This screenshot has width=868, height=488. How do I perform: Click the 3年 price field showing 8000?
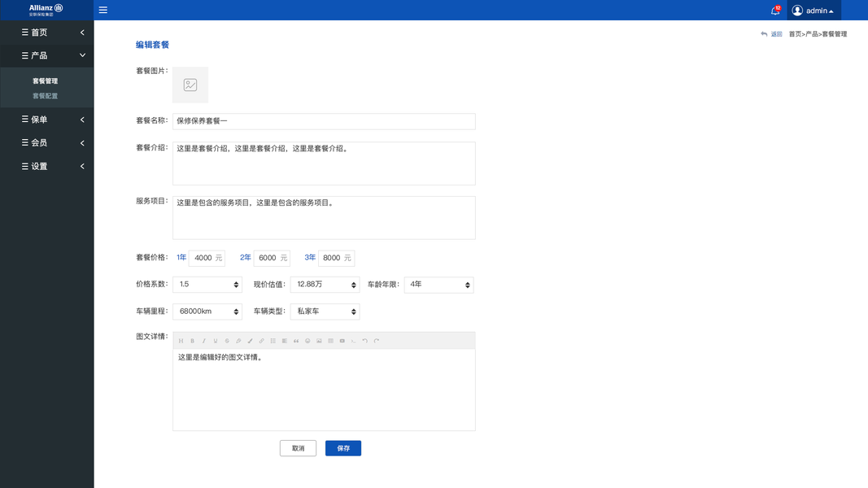tap(336, 258)
